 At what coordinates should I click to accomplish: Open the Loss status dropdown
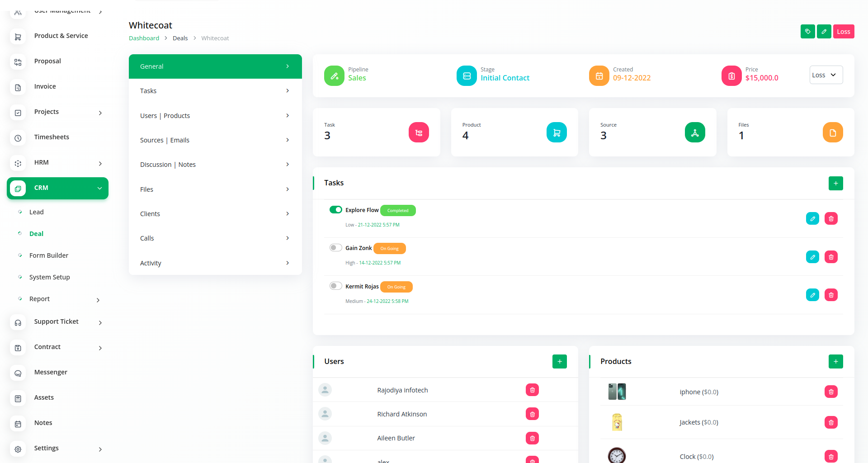tap(826, 75)
